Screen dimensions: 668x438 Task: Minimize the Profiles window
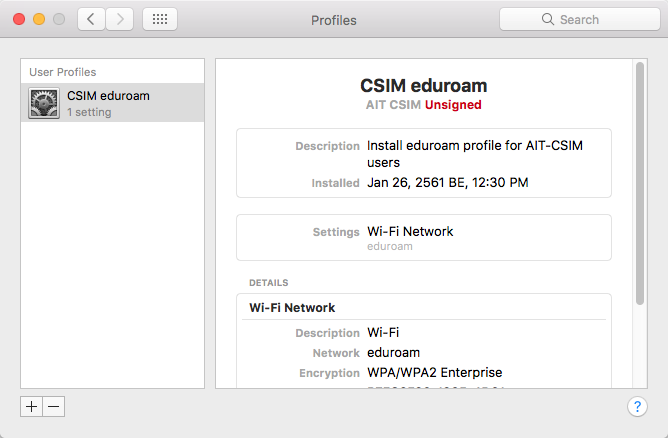39,19
